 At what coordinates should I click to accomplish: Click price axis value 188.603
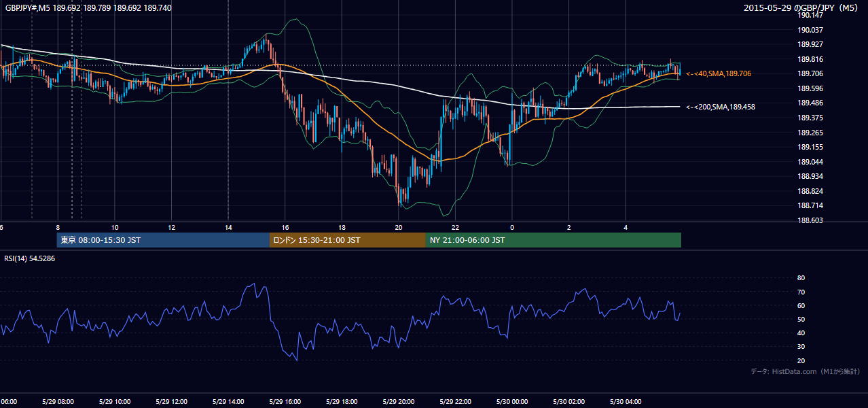pyautogui.click(x=810, y=220)
